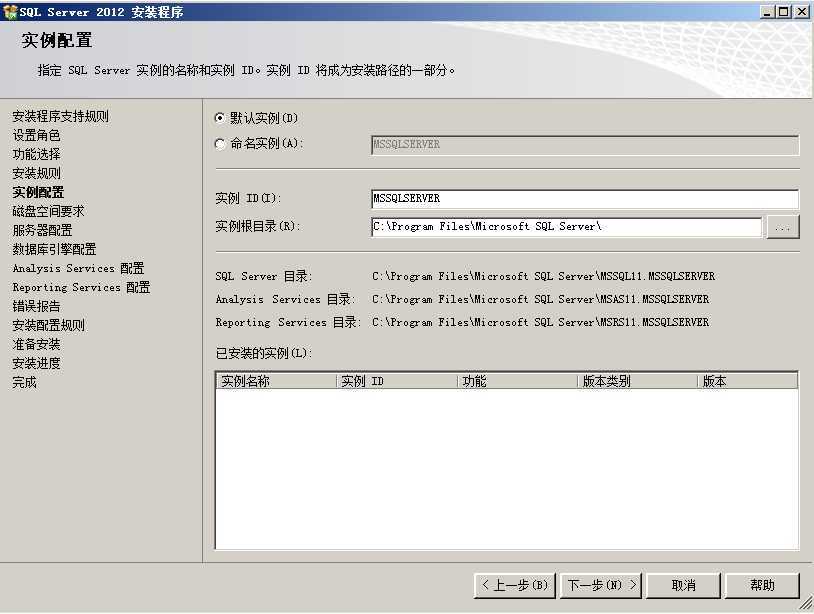Click the 实例根目录(R) label
Image resolution: width=814 pixels, height=614 pixels.
coord(258,226)
